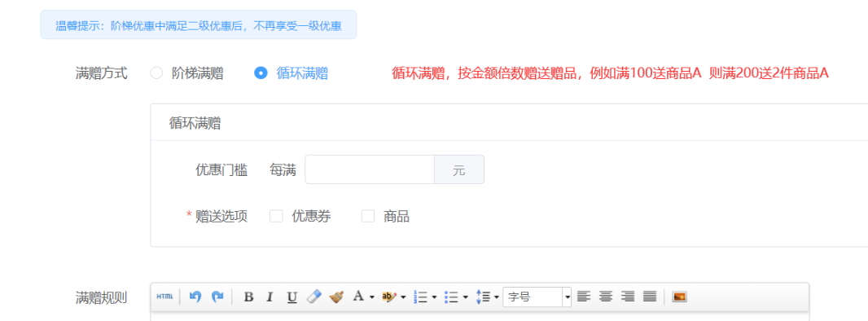Align text to center
868x321 pixels.
click(606, 297)
